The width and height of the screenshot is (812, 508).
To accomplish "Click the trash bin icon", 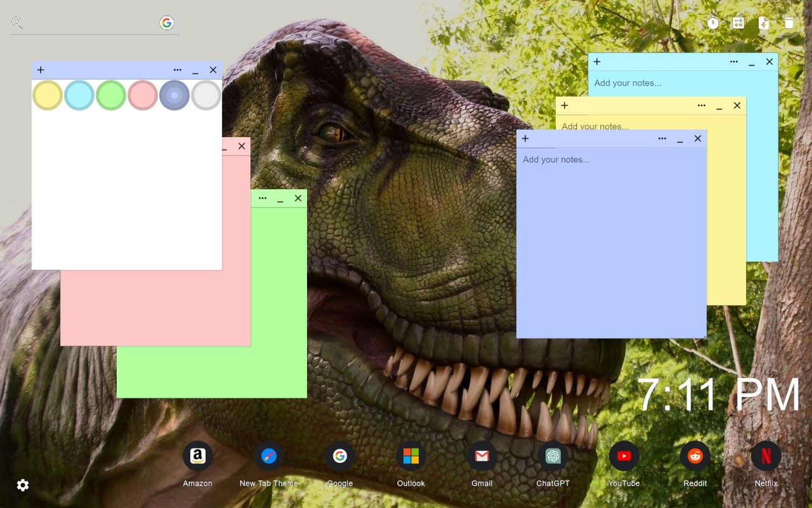I will pos(789,23).
